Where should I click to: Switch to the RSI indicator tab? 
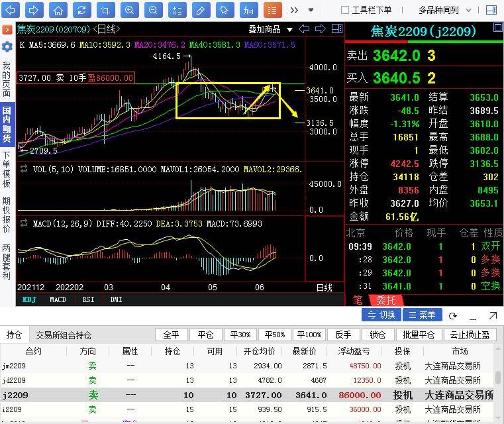88,299
